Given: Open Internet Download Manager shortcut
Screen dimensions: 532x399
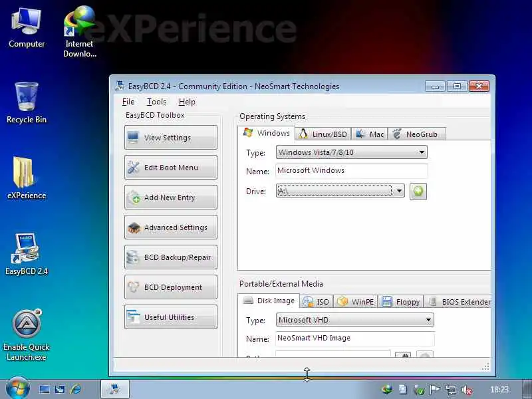Looking at the screenshot, I should 80,31.
